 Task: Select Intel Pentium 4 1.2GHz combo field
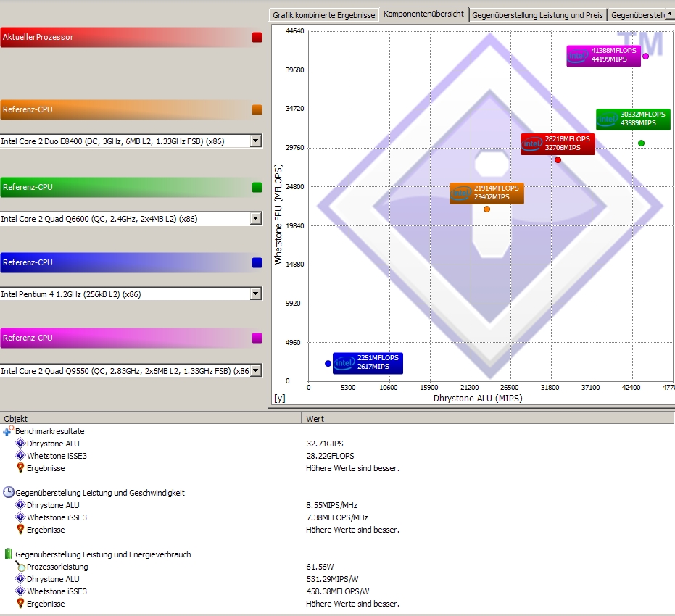click(131, 294)
